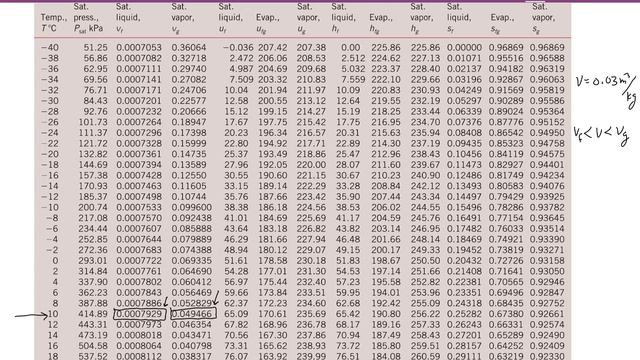Click the pressure value 170.93 at −14 °C

(92, 186)
